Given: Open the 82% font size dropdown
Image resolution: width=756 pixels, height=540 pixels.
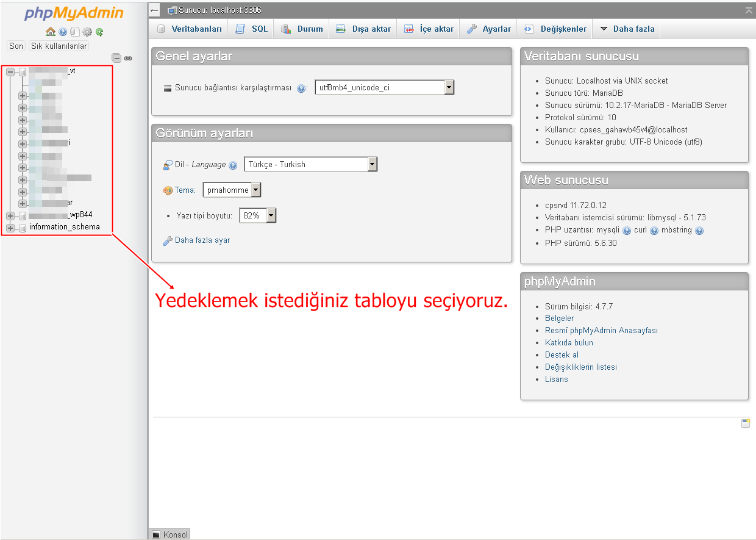Looking at the screenshot, I should click(x=258, y=215).
